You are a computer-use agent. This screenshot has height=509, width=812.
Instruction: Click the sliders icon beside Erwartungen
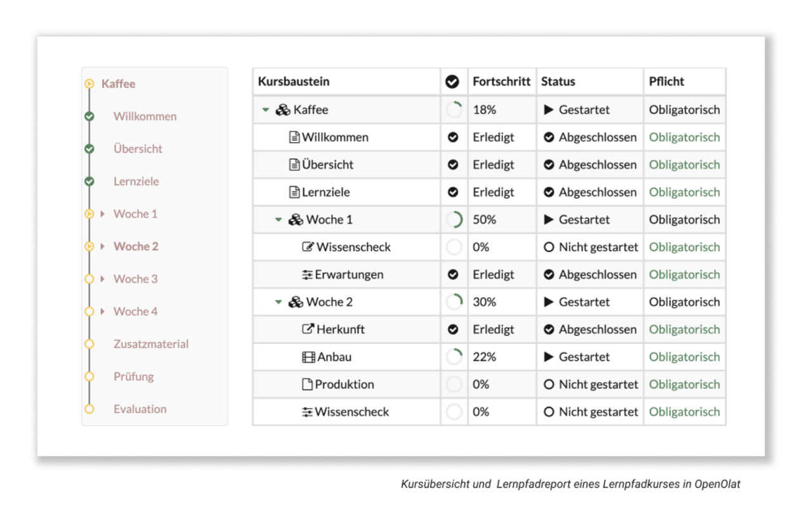pyautogui.click(x=308, y=275)
